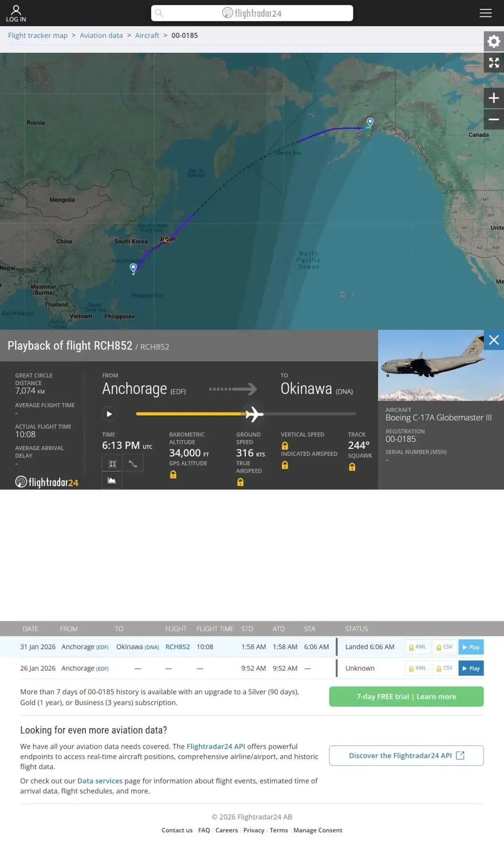The image size is (504, 851).
Task: Focus the flightradar24 search field
Action: (x=252, y=13)
